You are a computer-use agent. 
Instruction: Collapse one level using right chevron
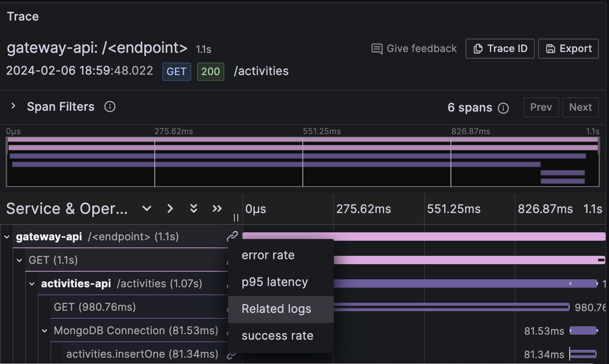170,208
